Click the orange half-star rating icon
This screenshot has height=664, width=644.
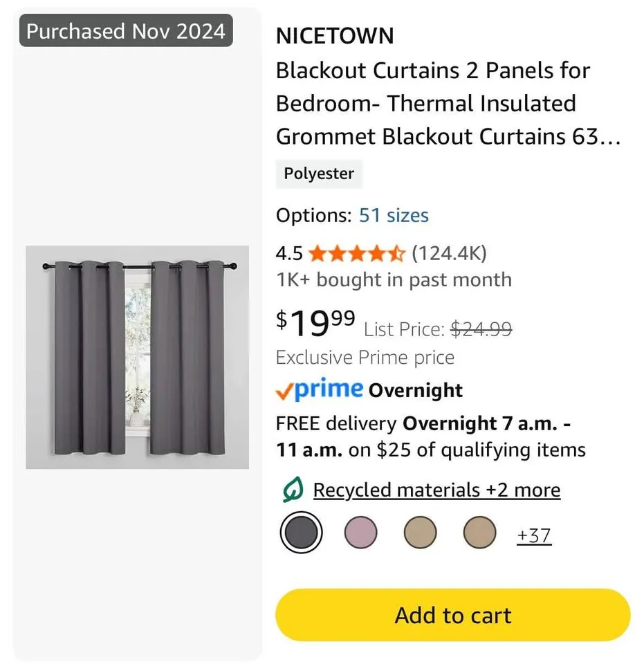point(396,253)
